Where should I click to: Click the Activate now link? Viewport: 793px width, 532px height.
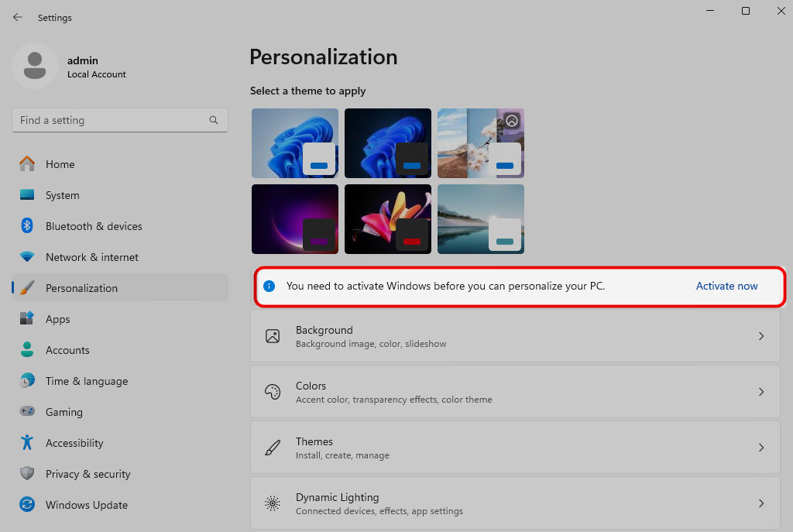pos(726,286)
